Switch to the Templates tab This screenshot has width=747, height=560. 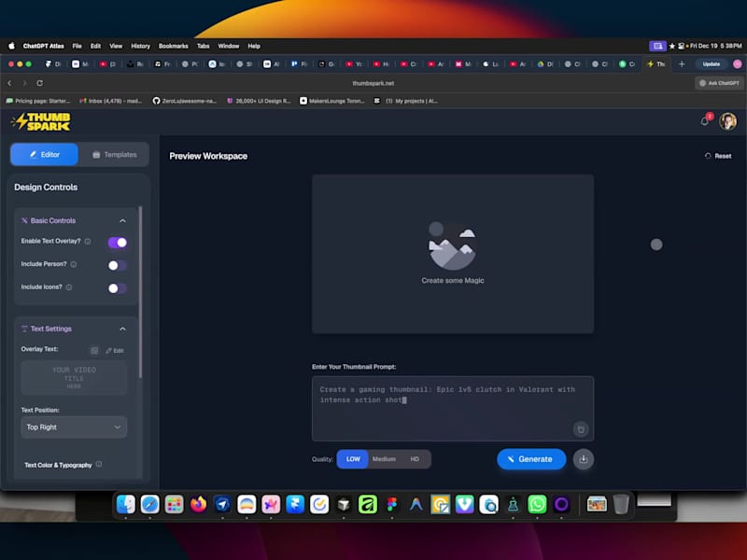[114, 154]
